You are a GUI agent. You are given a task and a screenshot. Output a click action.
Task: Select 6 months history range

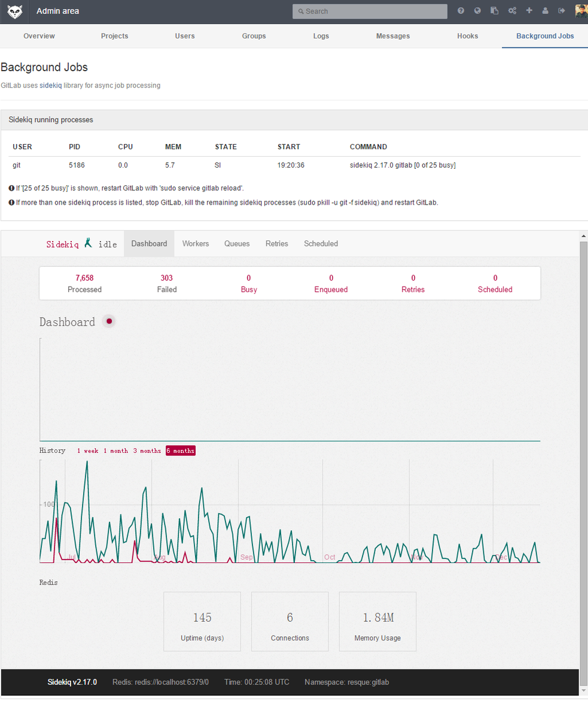[x=181, y=451]
